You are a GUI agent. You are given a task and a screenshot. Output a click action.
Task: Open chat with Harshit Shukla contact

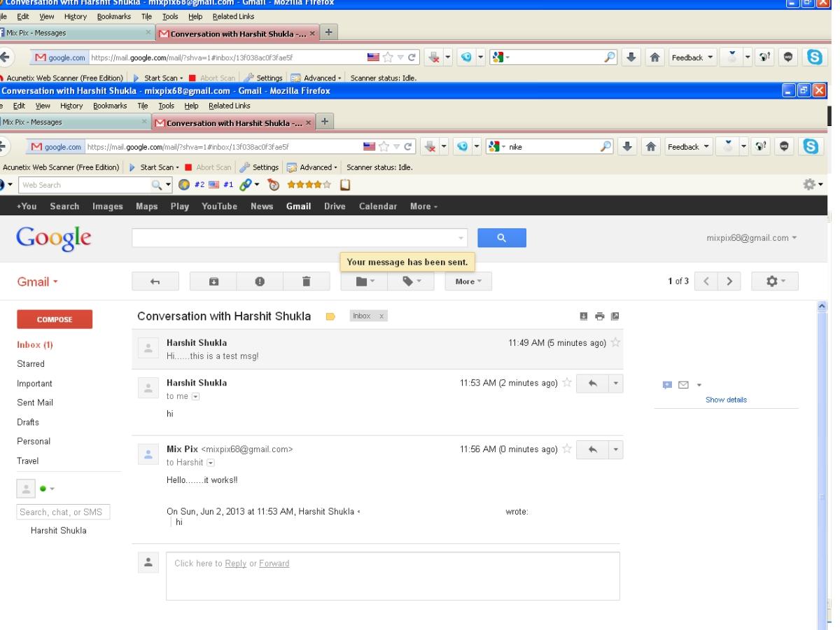click(x=59, y=531)
